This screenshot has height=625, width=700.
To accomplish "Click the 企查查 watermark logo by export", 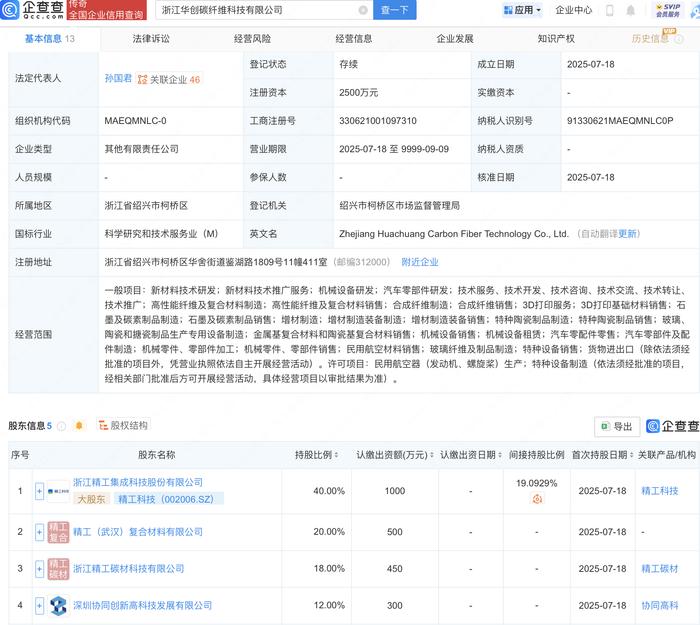I will 672,426.
